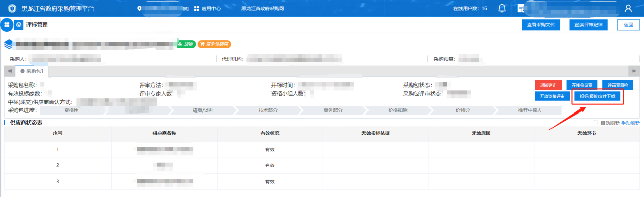644x197 pixels.
Task: Open 黑龙江省政府采购网 link
Action: pyautogui.click(x=262, y=9)
